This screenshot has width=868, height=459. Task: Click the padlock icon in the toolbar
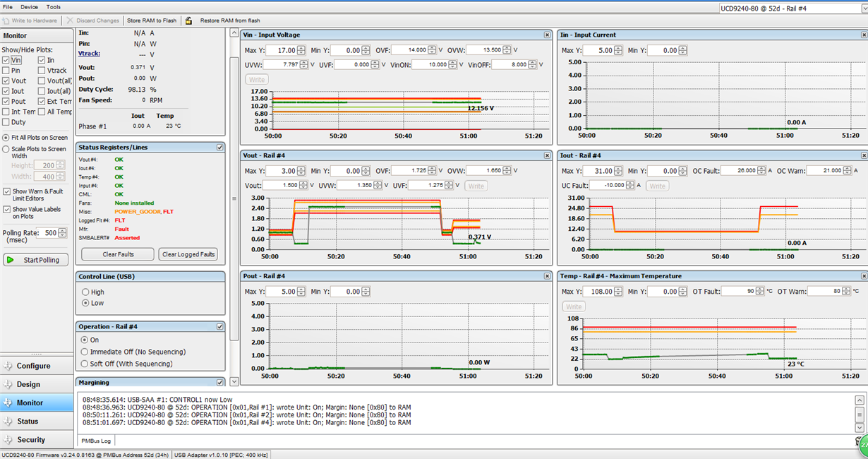click(x=189, y=20)
